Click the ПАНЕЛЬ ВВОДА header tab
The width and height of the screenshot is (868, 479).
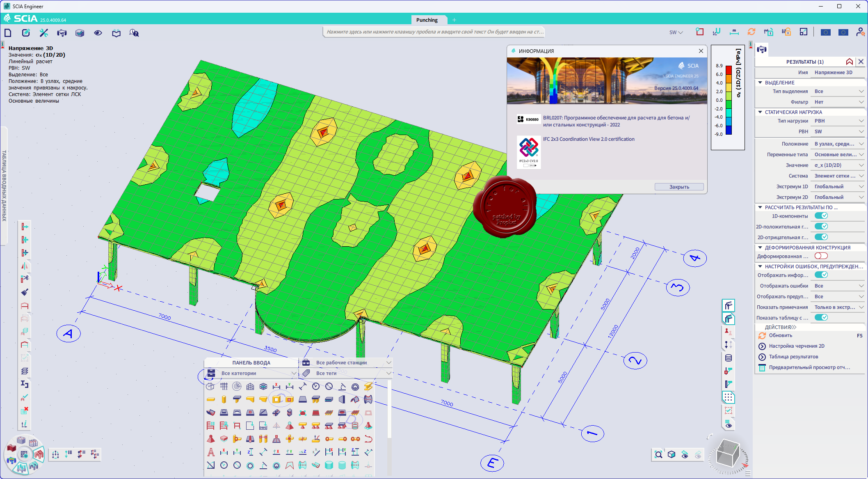pos(251,362)
